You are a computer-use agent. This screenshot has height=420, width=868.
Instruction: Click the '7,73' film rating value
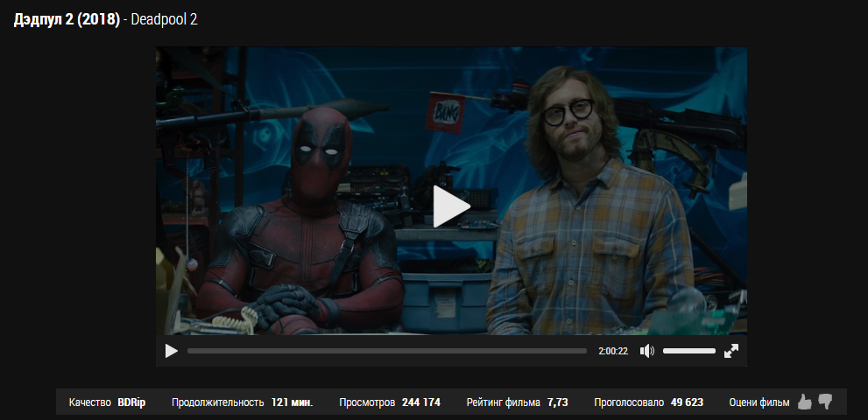[557, 402]
